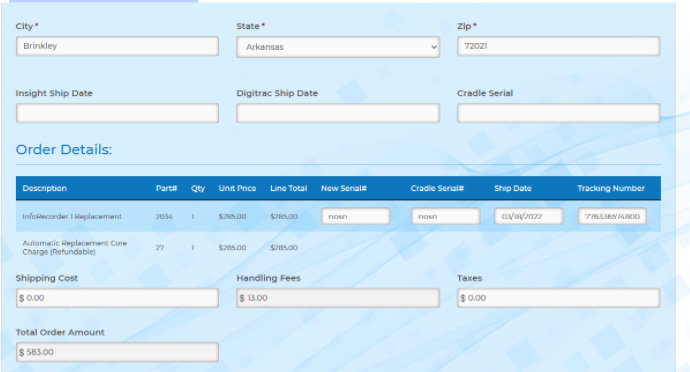Edit Cradle Serial# field in InfoRecorder row
Viewport: 690px width, 372px height.
pyautogui.click(x=445, y=216)
